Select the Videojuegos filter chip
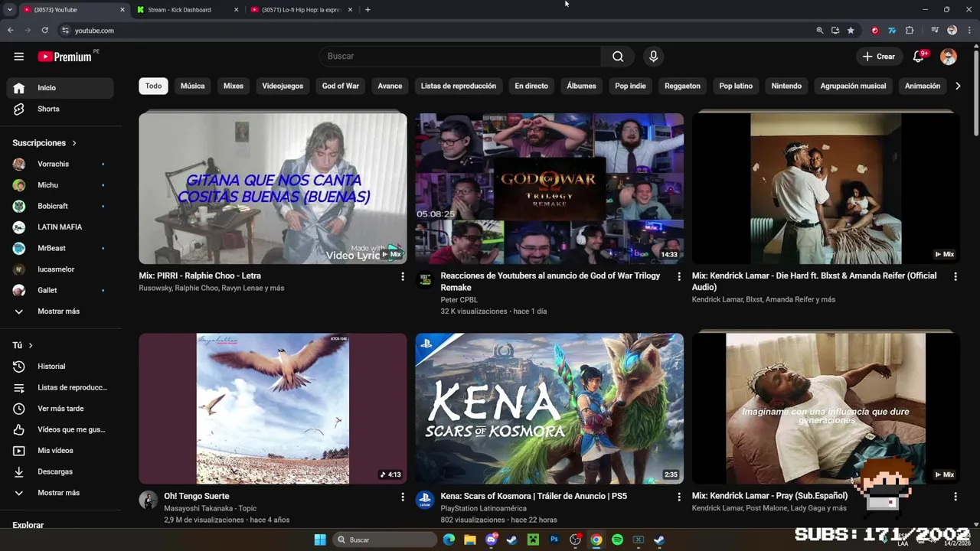The height and width of the screenshot is (551, 980). 283,86
